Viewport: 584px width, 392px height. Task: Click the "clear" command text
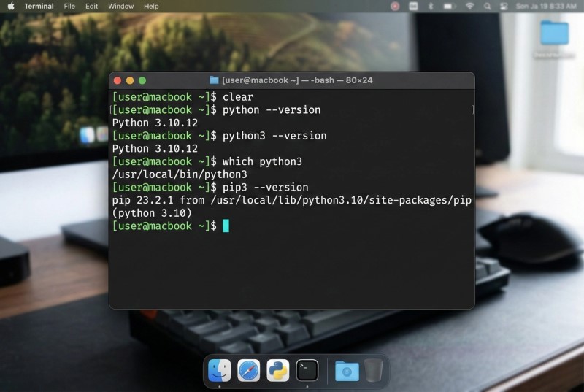238,97
